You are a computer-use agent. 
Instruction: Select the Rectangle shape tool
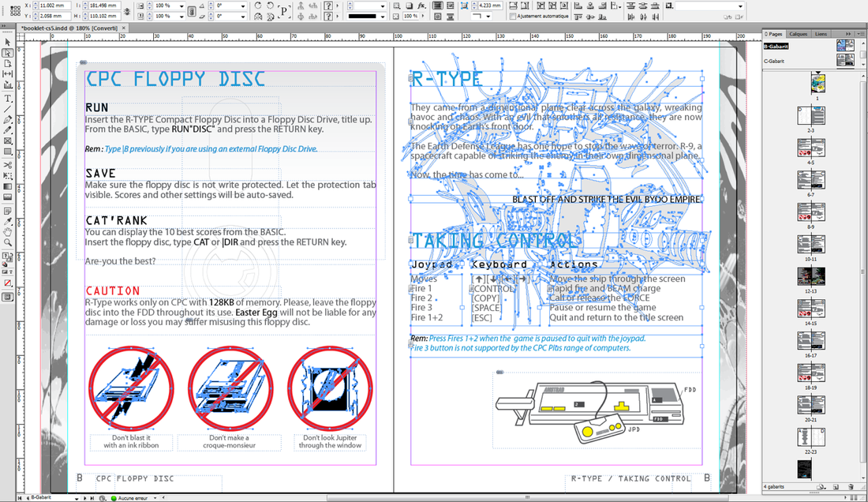pos(8,152)
